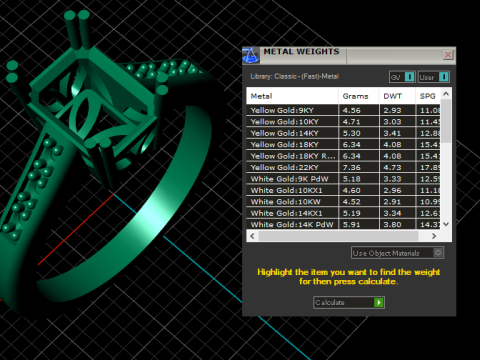Image resolution: width=480 pixels, height=360 pixels.
Task: Select White Gold:9K PdW row
Action: (343, 179)
